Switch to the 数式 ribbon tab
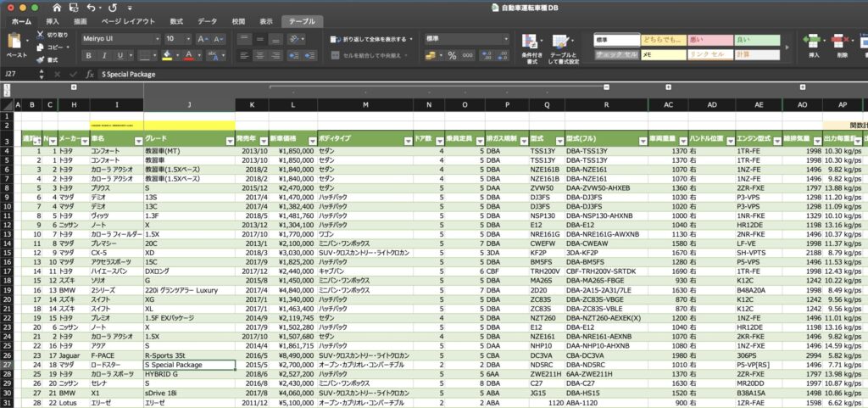The width and height of the screenshot is (868, 408). click(x=176, y=21)
